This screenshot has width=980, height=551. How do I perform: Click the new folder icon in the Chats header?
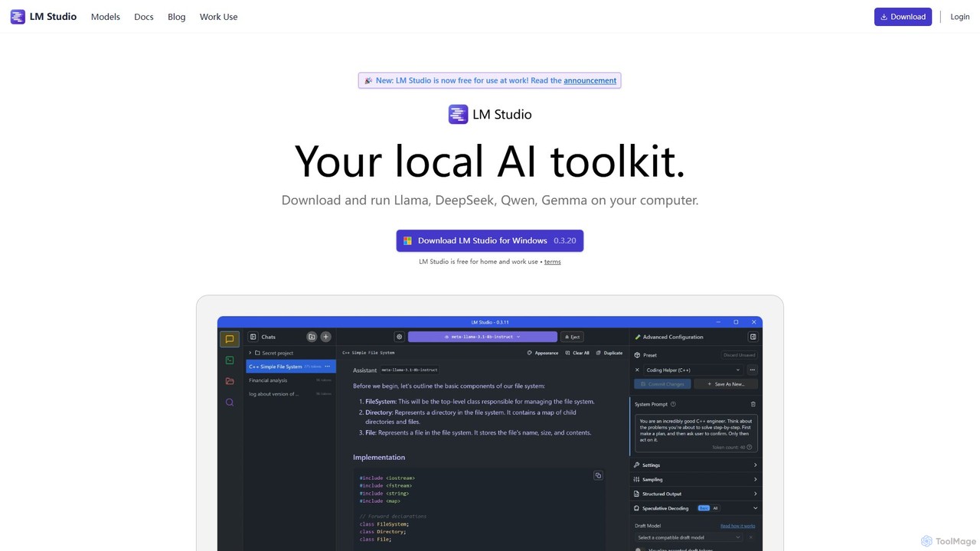pos(312,337)
